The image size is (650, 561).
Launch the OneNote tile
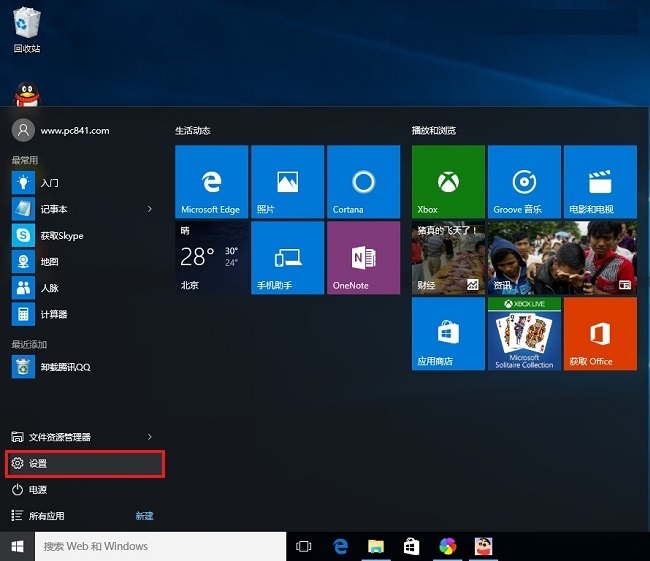pos(364,257)
